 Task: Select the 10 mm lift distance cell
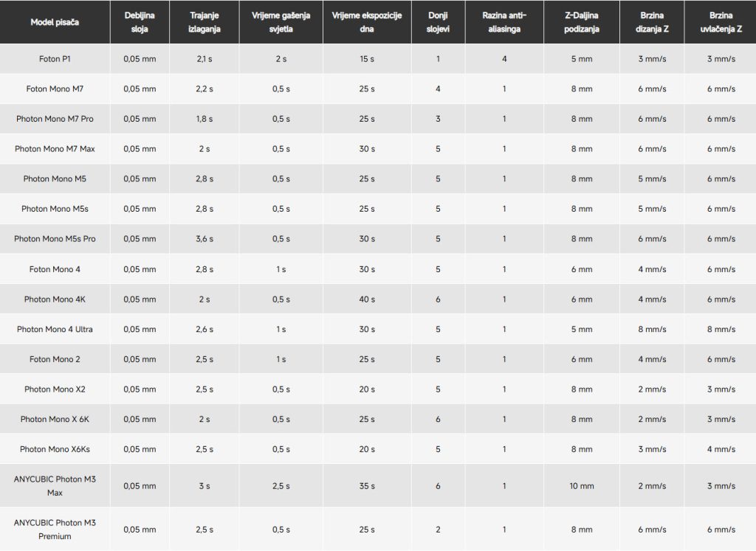pos(582,486)
